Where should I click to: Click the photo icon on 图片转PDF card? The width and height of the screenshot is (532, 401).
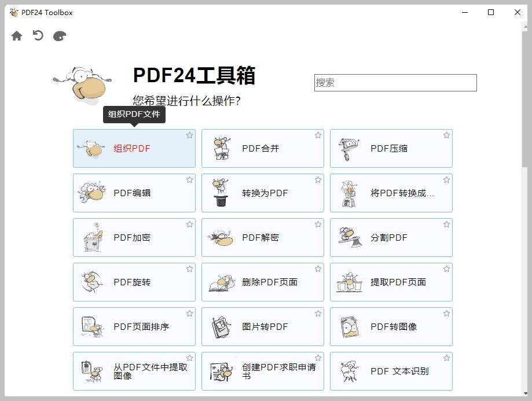221,327
